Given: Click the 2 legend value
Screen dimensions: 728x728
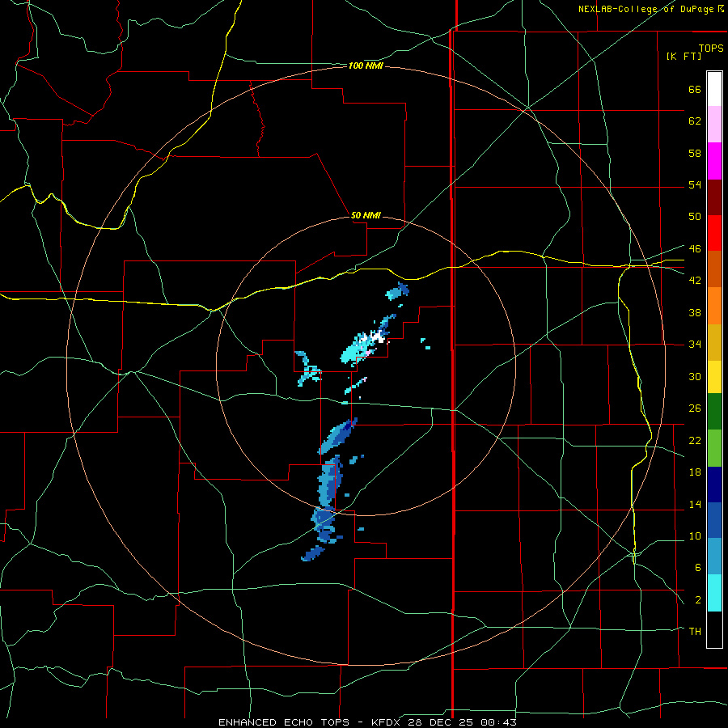Looking at the screenshot, I should pyautogui.click(x=697, y=599).
